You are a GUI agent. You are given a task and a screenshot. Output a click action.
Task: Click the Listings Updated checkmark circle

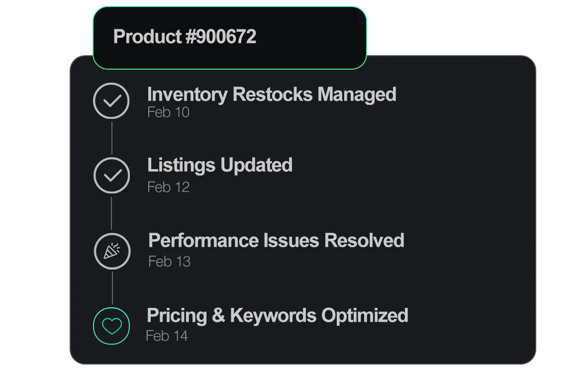[112, 176]
